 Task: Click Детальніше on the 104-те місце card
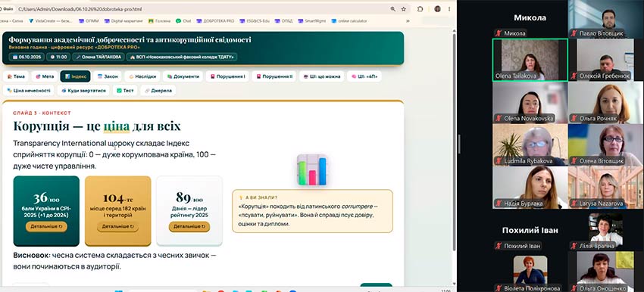(x=117, y=226)
